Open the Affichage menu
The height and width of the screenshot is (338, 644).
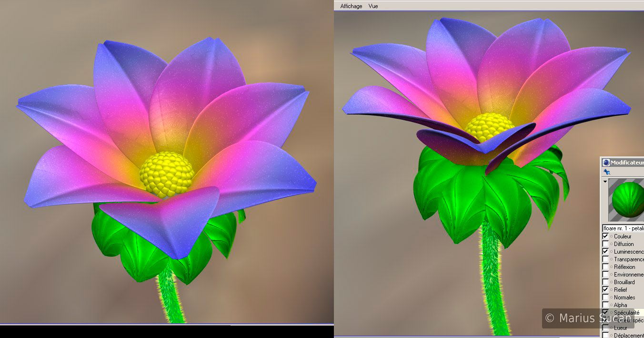pos(351,6)
